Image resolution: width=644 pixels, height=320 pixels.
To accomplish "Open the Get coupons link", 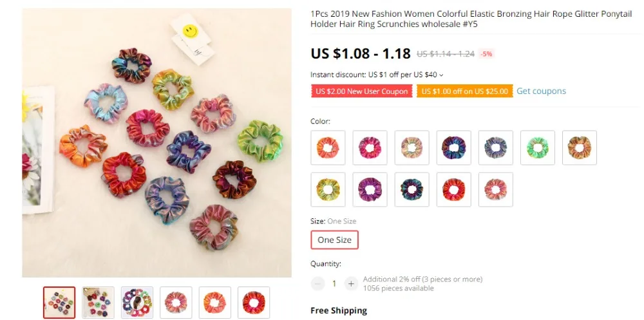I will pos(541,91).
